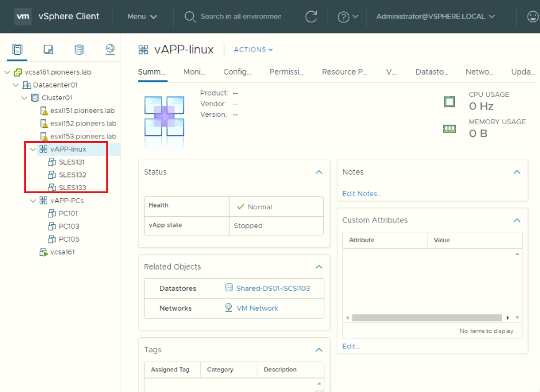Click the Custom Attributes scroll right arrow
Viewport: 540px width, 392px height.
[x=508, y=317]
